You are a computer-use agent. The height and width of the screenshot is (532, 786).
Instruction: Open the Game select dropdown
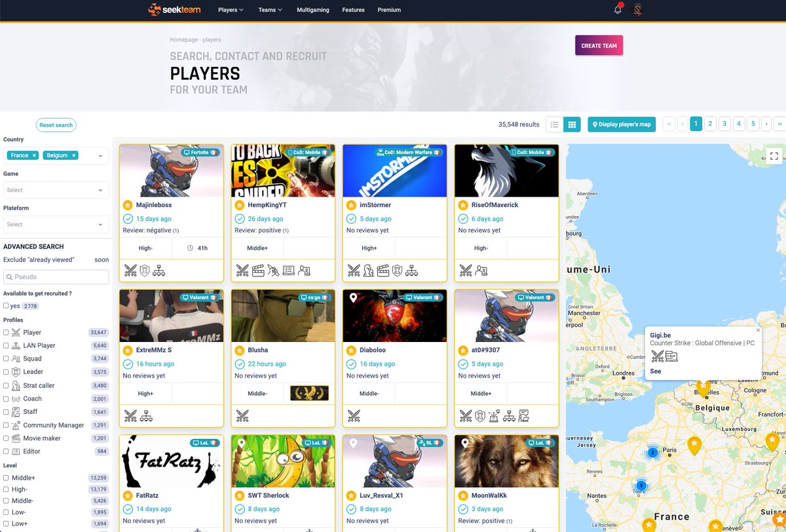tap(56, 190)
